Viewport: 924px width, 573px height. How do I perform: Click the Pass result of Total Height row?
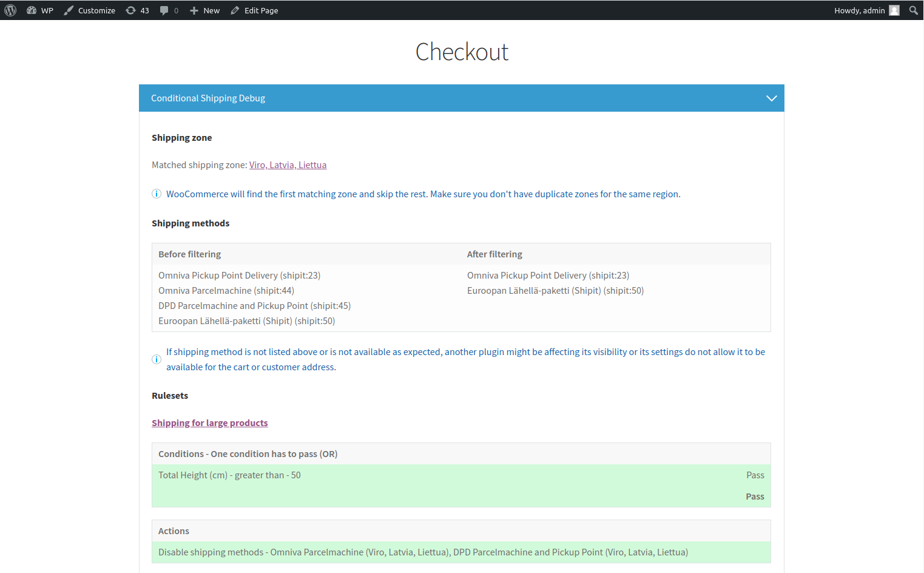click(755, 475)
